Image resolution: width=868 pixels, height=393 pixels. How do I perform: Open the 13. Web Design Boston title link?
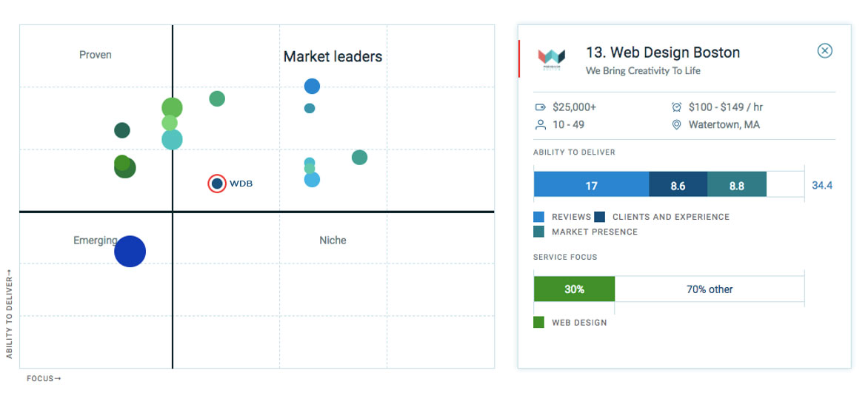point(663,53)
